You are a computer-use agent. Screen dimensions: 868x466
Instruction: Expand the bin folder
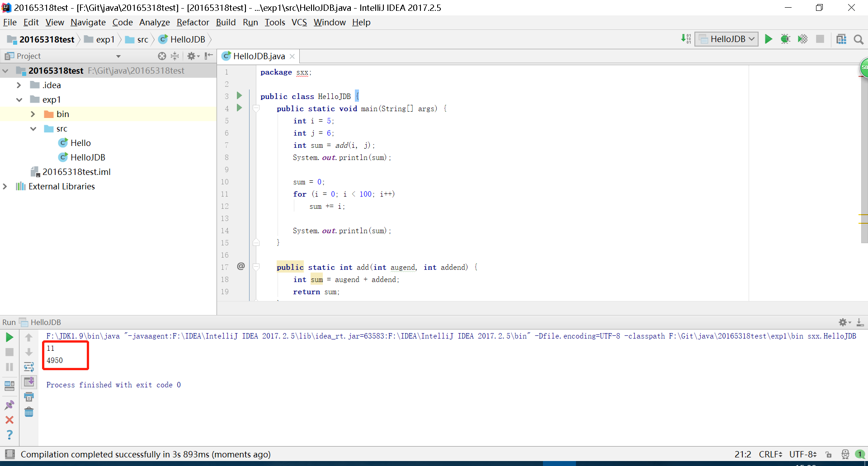pyautogui.click(x=33, y=114)
